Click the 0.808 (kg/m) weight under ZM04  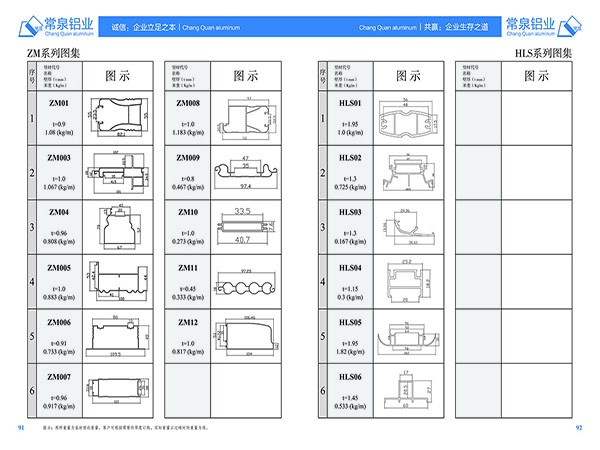59,241
